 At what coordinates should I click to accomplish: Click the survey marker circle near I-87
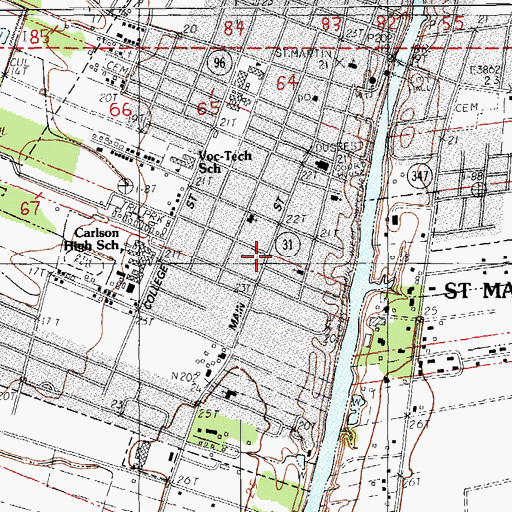[x=126, y=185]
